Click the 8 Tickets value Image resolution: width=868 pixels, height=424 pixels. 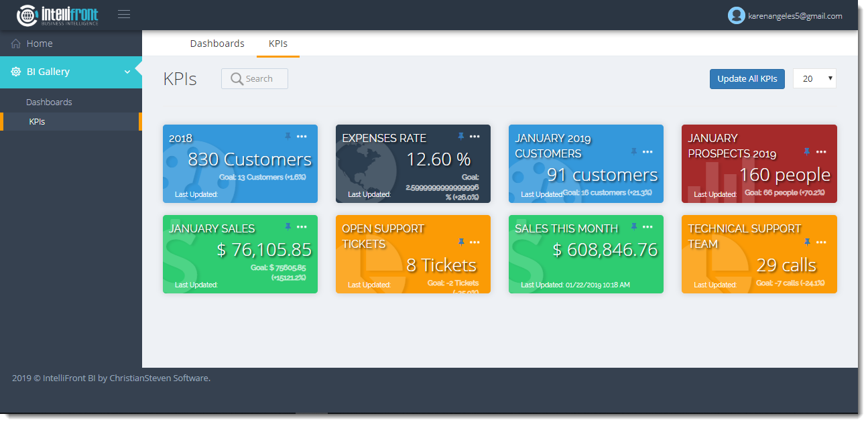coord(442,265)
